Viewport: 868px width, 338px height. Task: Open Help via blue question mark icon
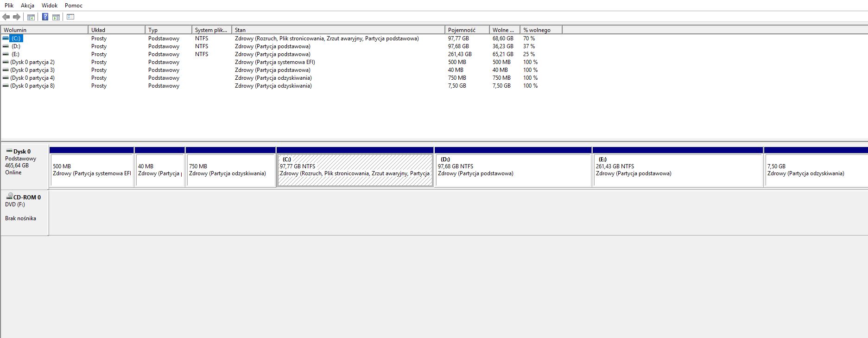click(45, 17)
